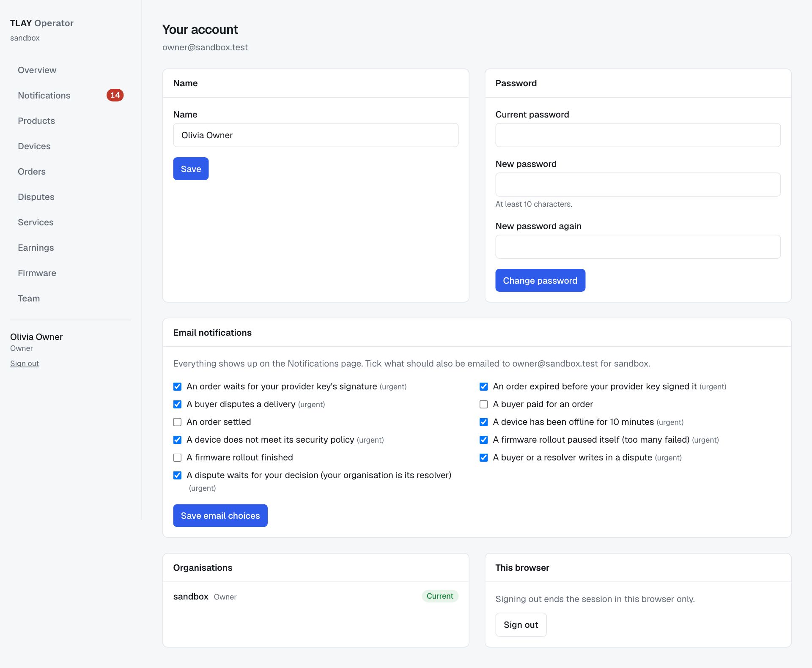
Task: Tick 'An order settled' checkbox
Action: (x=178, y=422)
